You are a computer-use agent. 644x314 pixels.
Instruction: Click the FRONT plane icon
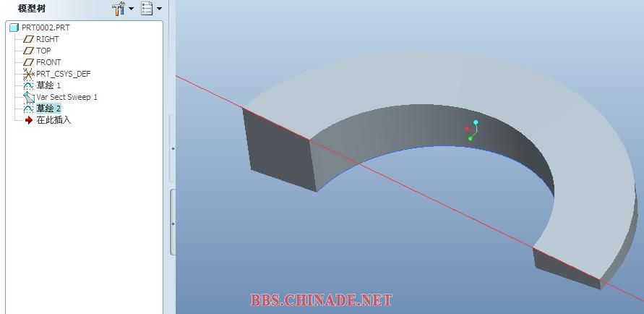(x=28, y=62)
